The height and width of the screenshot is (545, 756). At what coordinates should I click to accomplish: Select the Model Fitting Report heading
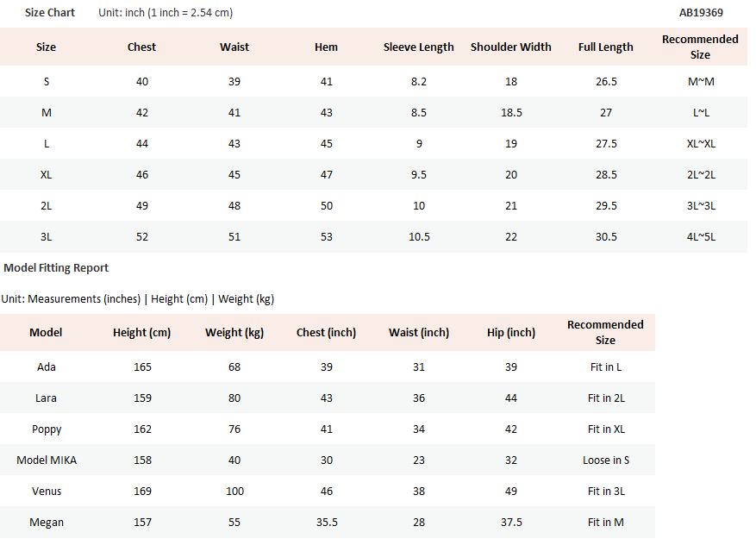tap(56, 267)
